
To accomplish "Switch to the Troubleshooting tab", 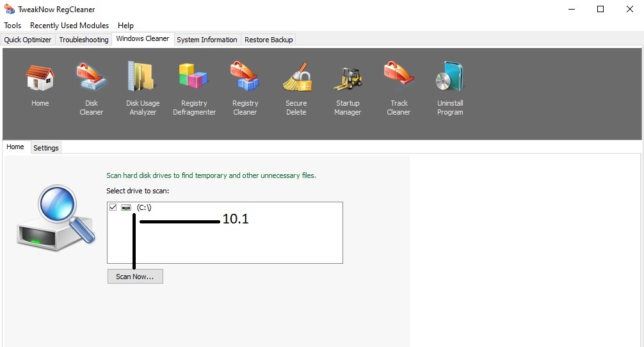I will pos(84,40).
